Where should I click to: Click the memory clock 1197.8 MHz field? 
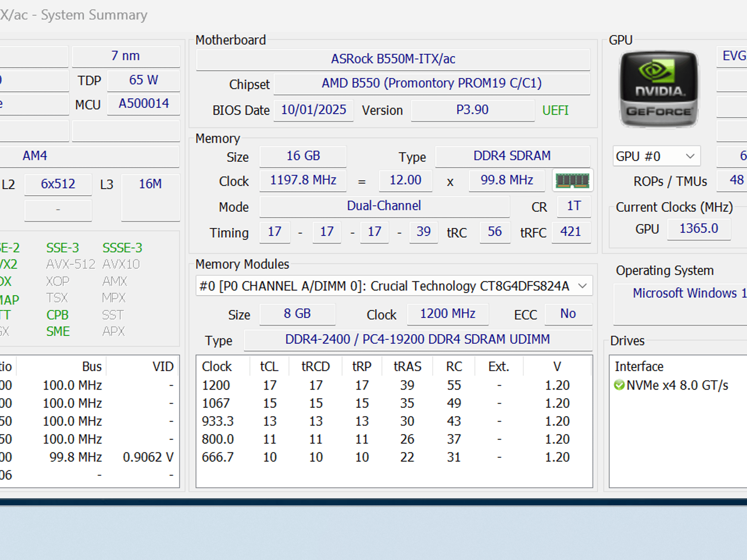(x=303, y=180)
